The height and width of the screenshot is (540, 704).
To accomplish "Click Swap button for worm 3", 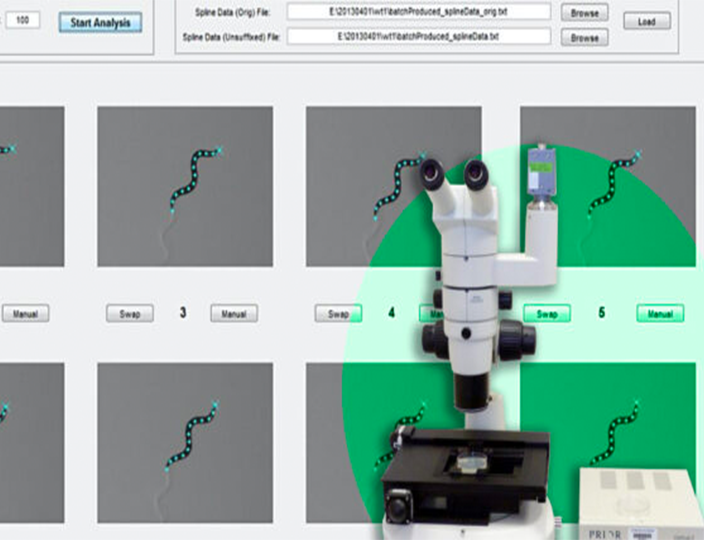I will click(x=130, y=313).
